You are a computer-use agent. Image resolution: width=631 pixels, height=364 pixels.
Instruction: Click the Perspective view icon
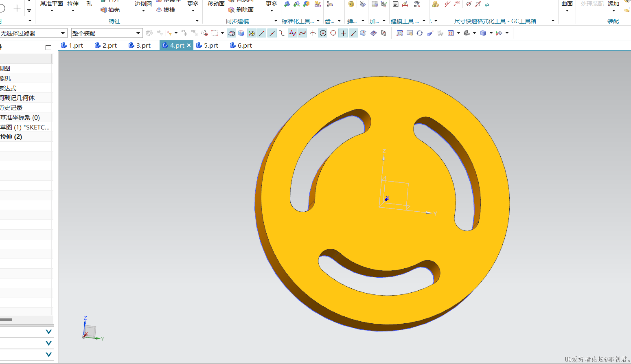430,33
